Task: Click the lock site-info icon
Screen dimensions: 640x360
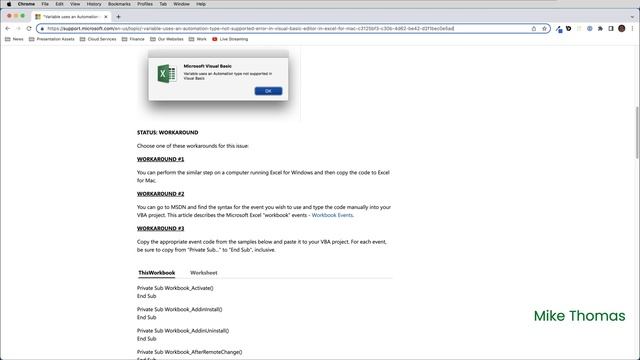Action: pos(42,29)
